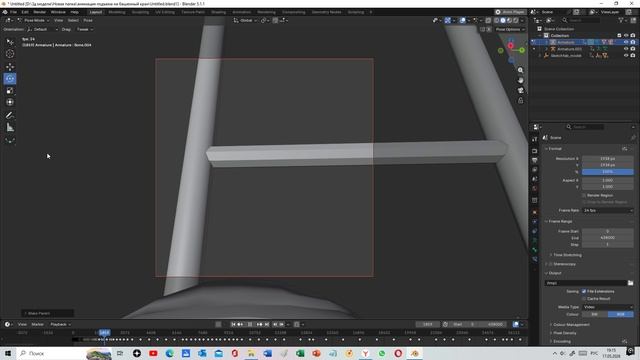Disable rendering for Armature.001 camera icon
This screenshot has height=360, width=640.
(x=632, y=49)
